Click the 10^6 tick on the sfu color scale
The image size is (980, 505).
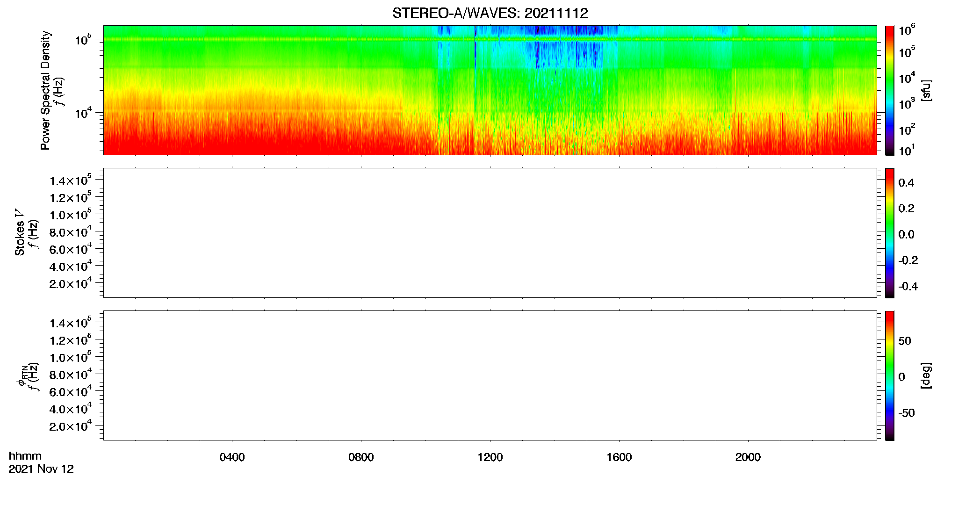[x=907, y=30]
